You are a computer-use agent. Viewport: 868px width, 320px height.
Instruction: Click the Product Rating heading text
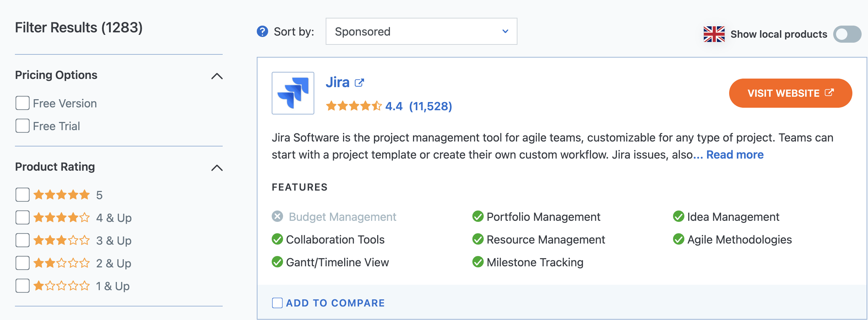click(x=55, y=167)
